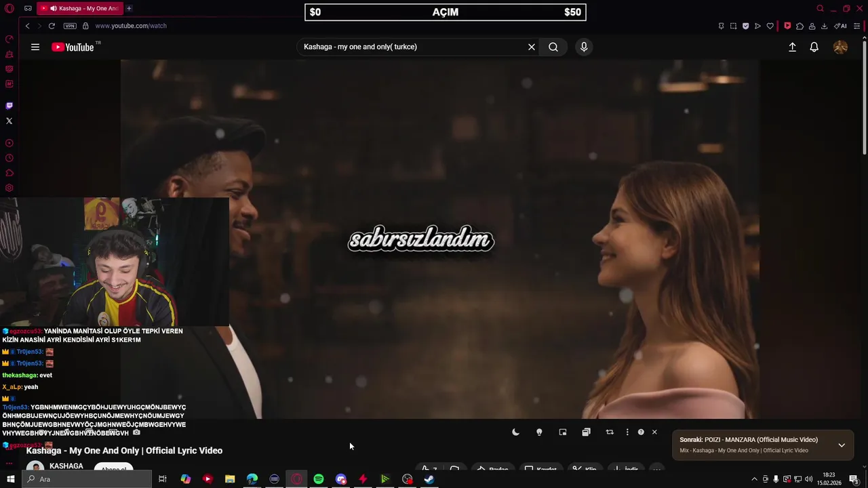Open a new browser tab

click(x=129, y=9)
